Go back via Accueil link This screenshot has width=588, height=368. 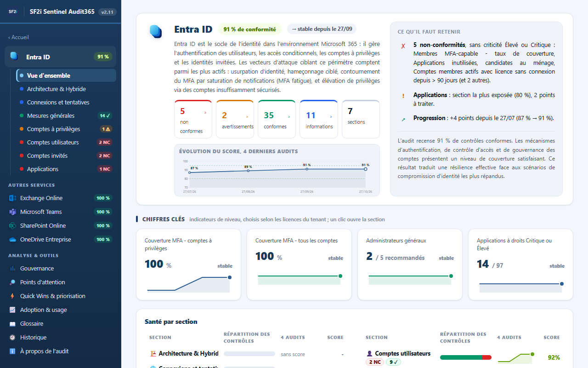click(x=18, y=37)
